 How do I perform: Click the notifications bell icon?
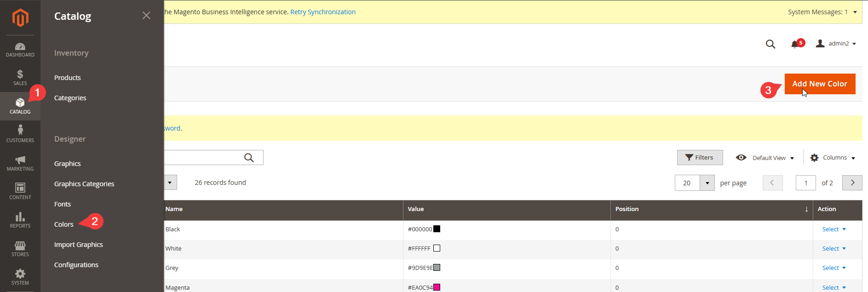point(794,44)
